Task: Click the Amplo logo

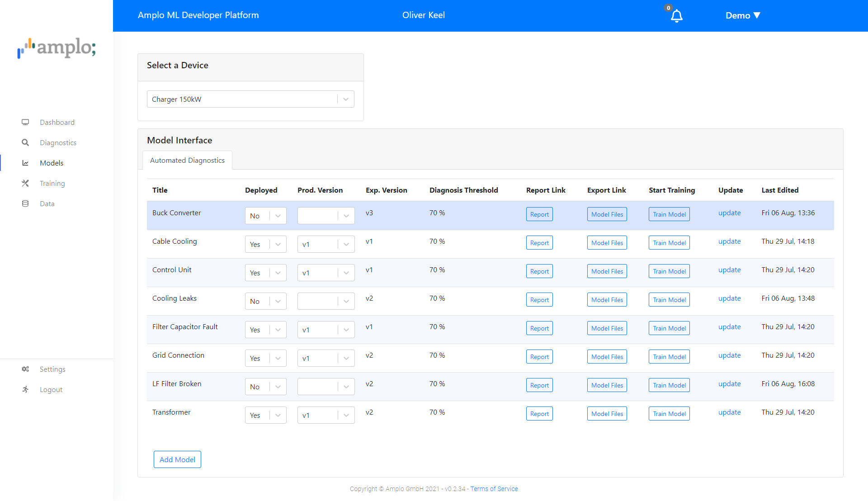Action: 56,48
